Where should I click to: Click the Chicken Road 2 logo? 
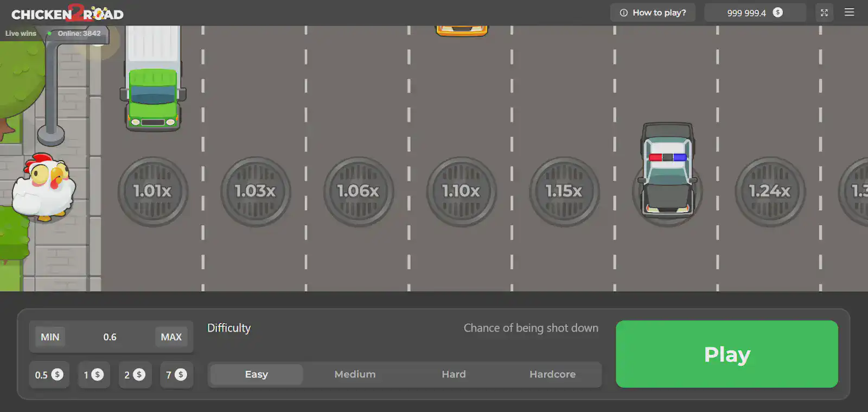(67, 13)
